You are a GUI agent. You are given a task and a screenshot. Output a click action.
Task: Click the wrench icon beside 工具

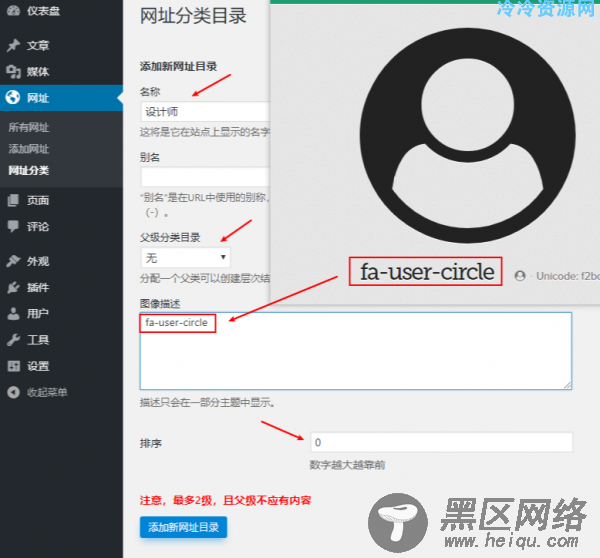(13, 340)
